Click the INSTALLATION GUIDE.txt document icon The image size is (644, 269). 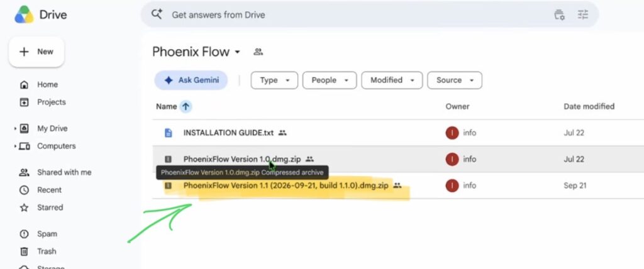[x=168, y=133]
